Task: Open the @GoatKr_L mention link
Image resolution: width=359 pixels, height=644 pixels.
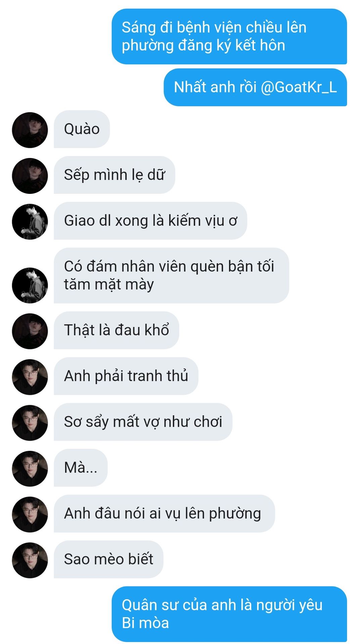Action: point(299,87)
